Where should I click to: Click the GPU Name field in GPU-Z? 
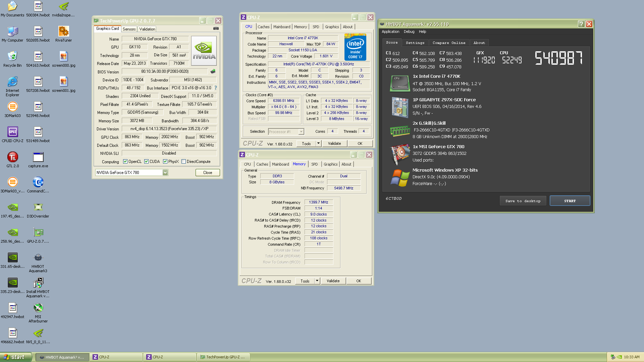click(155, 39)
